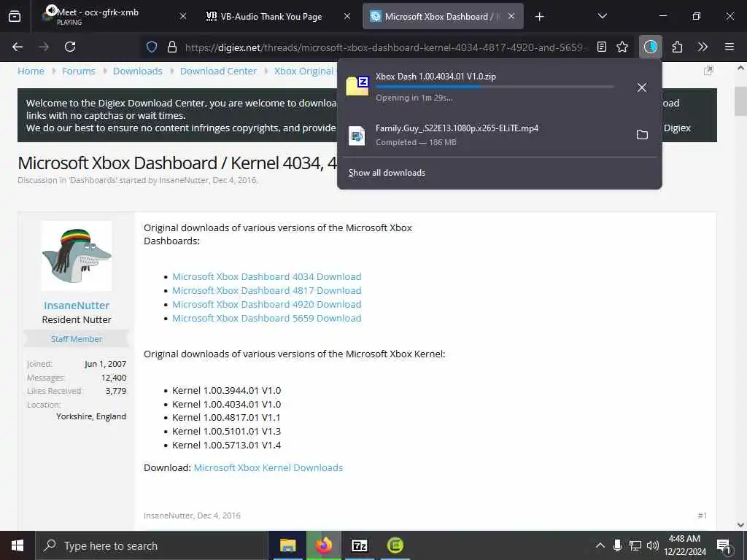Open tracking protection shield icon
747x560 pixels.
click(x=152, y=47)
